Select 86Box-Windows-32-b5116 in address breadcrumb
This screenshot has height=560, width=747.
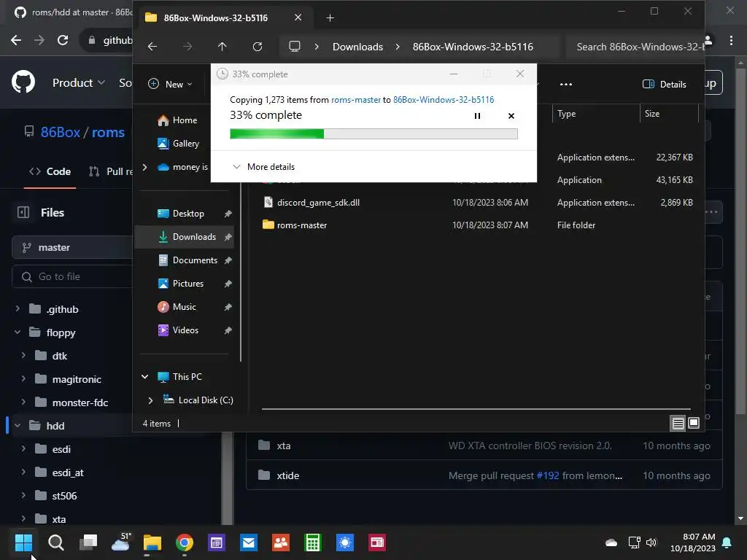click(x=473, y=47)
